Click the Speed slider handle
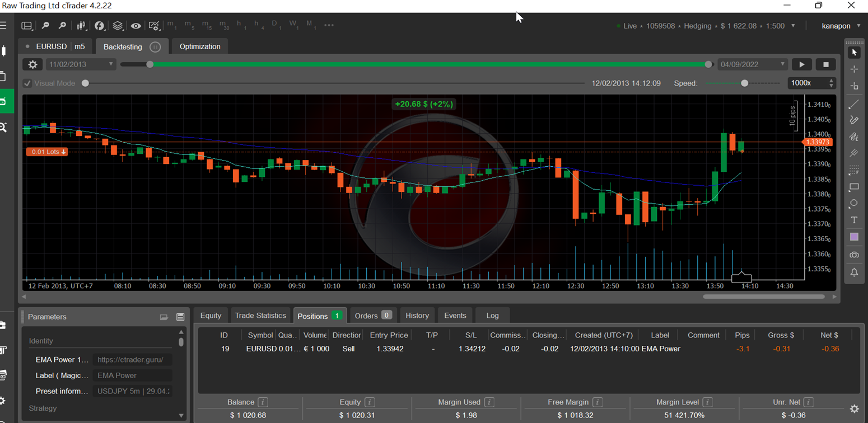The image size is (868, 423). click(744, 83)
